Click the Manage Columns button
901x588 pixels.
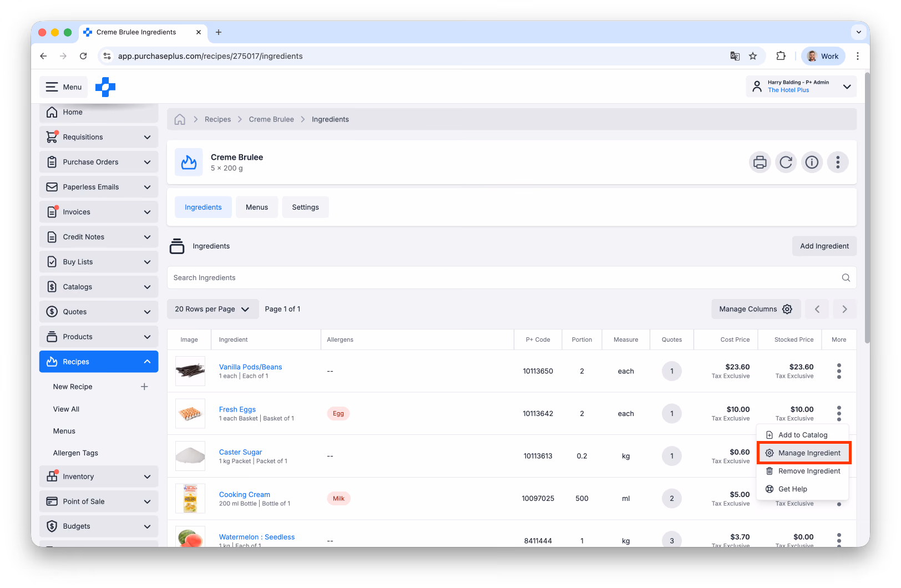pyautogui.click(x=756, y=309)
